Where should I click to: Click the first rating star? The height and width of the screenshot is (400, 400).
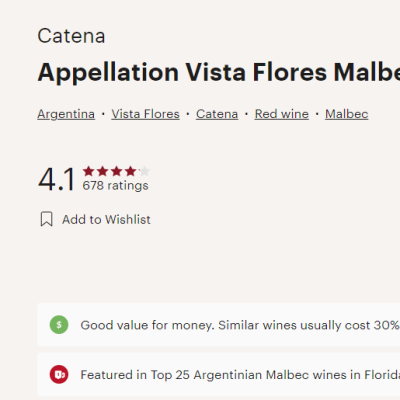pyautogui.click(x=89, y=171)
